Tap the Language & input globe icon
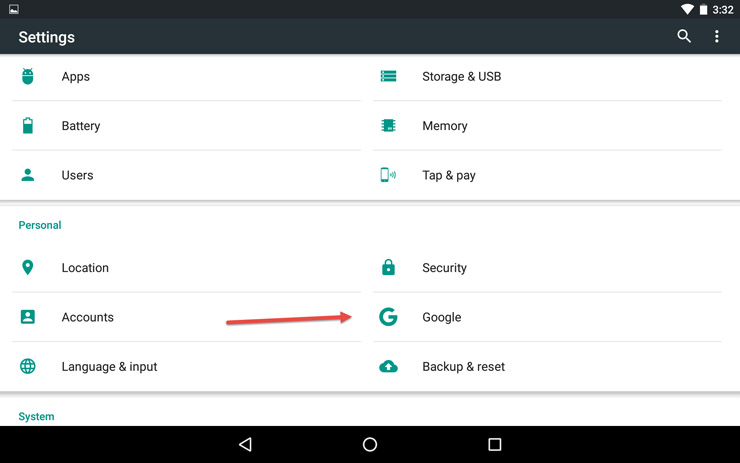740x463 pixels. point(28,366)
